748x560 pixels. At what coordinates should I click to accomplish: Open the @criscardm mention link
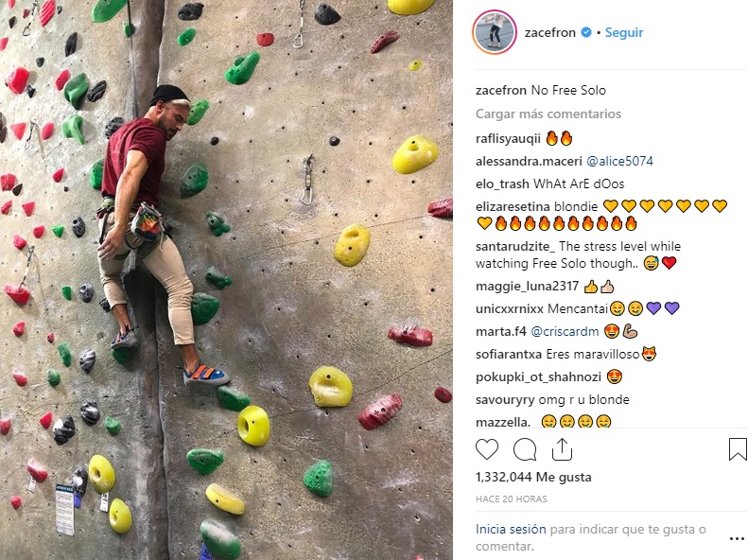click(x=565, y=331)
